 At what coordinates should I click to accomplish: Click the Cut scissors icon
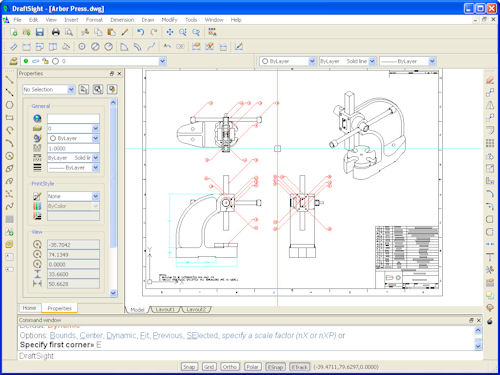tap(85, 32)
